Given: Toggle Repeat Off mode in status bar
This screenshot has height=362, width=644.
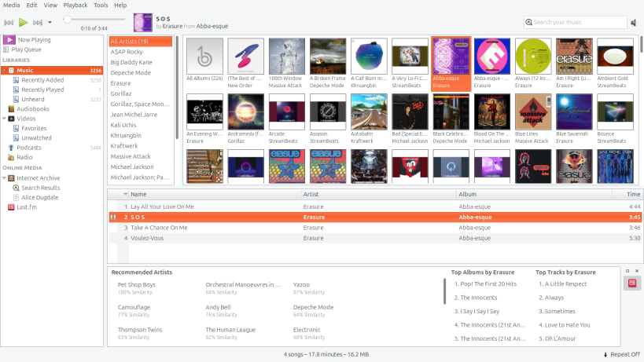Looking at the screenshot, I should tap(621, 354).
